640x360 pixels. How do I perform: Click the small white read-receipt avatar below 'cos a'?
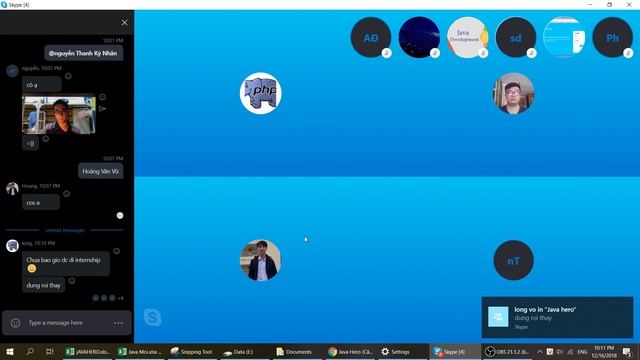pos(120,216)
